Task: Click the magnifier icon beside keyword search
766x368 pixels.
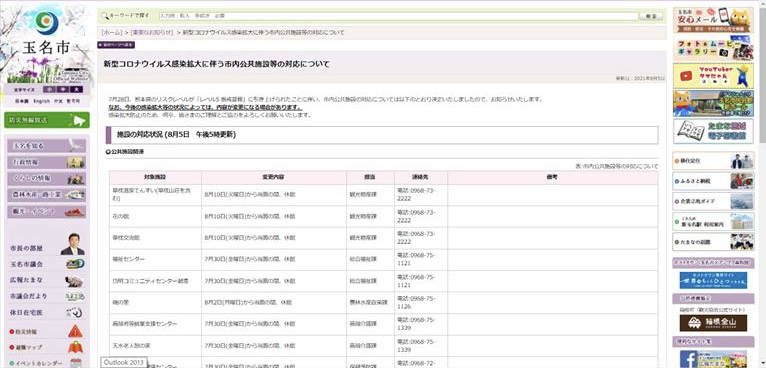Action: coord(105,16)
